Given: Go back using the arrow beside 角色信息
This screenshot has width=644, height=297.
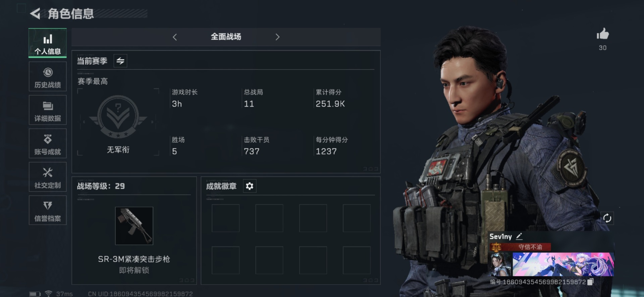Looking at the screenshot, I should [x=35, y=13].
